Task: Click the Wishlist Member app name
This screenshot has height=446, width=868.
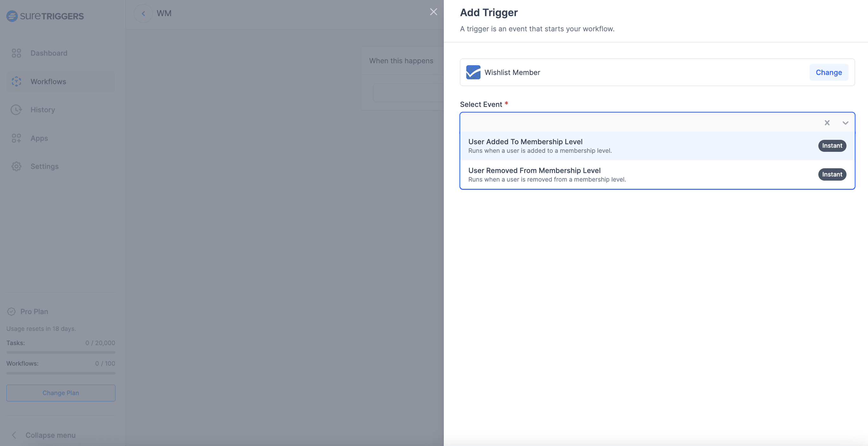Action: click(512, 72)
